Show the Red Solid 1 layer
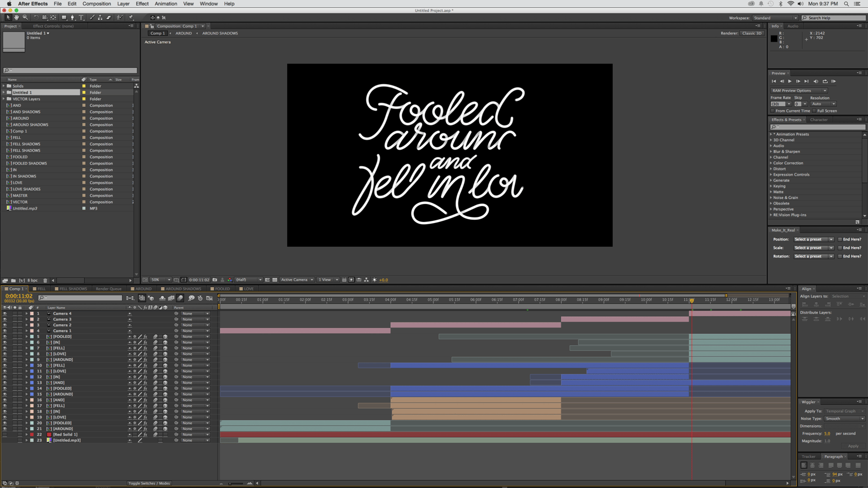 tap(5, 434)
